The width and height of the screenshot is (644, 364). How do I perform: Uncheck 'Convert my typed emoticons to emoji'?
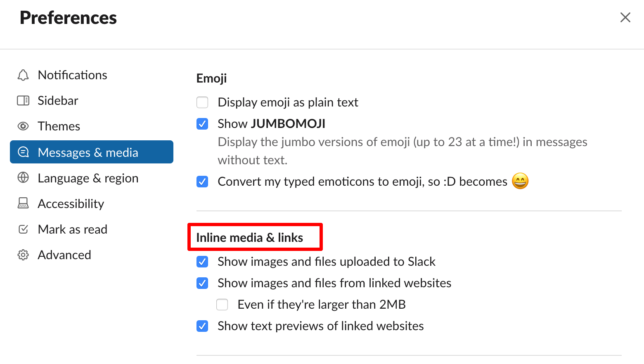point(202,182)
